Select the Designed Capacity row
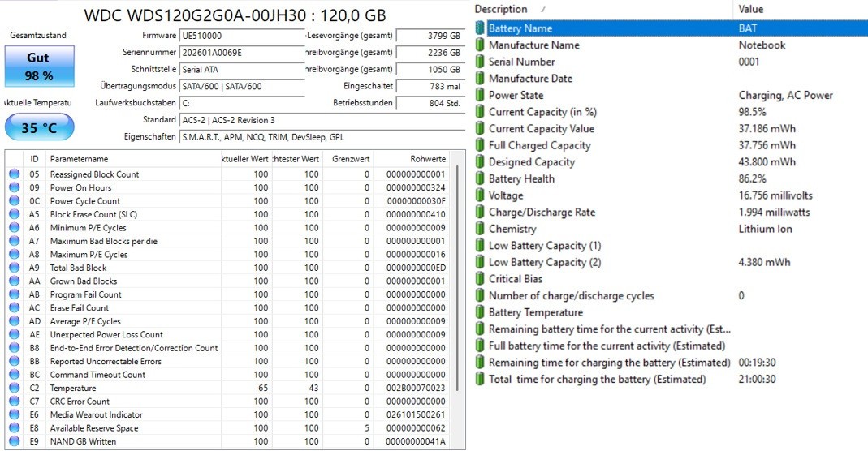Image resolution: width=868 pixels, height=451 pixels. pos(671,162)
